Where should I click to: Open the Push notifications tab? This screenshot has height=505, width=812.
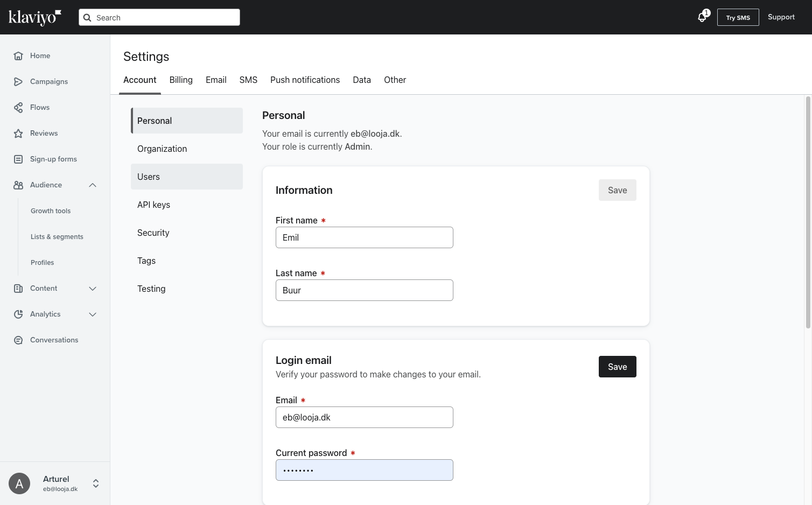305,80
